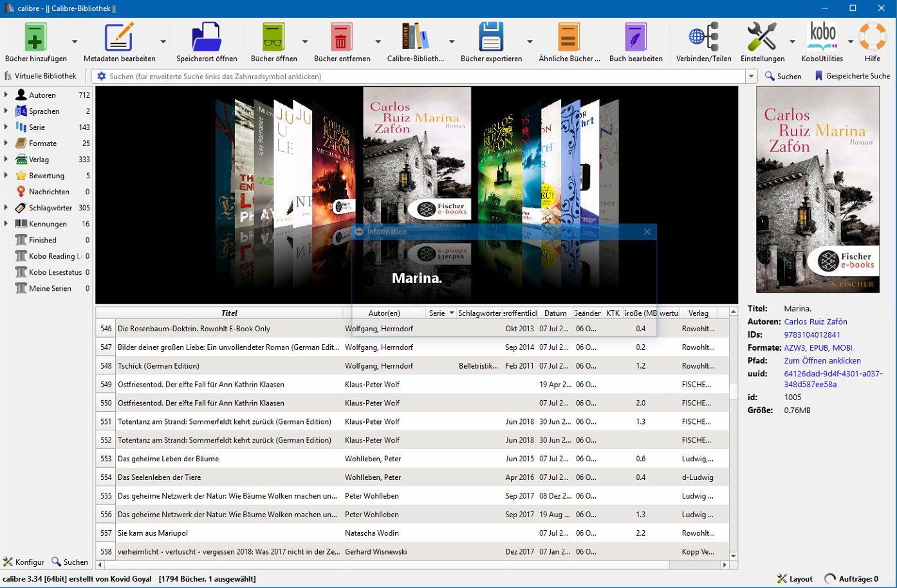
Task: Open dropdown arrow next to Bücher öffnen
Action: (x=305, y=42)
